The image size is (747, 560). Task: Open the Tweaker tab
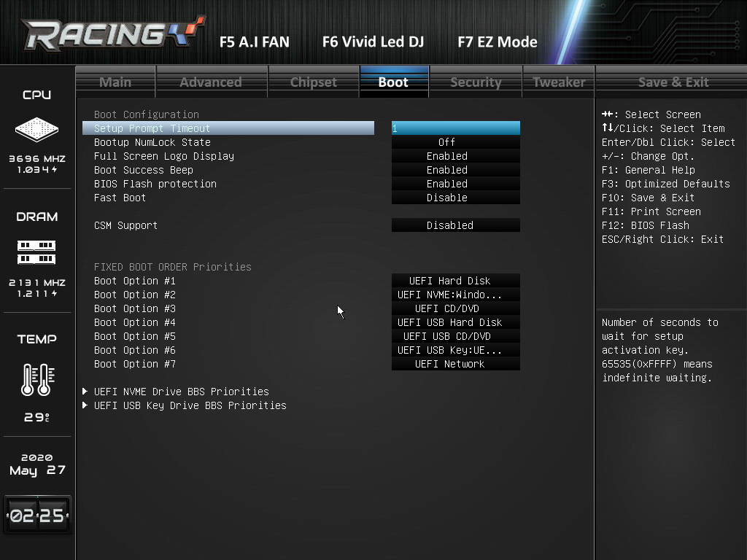(x=559, y=82)
